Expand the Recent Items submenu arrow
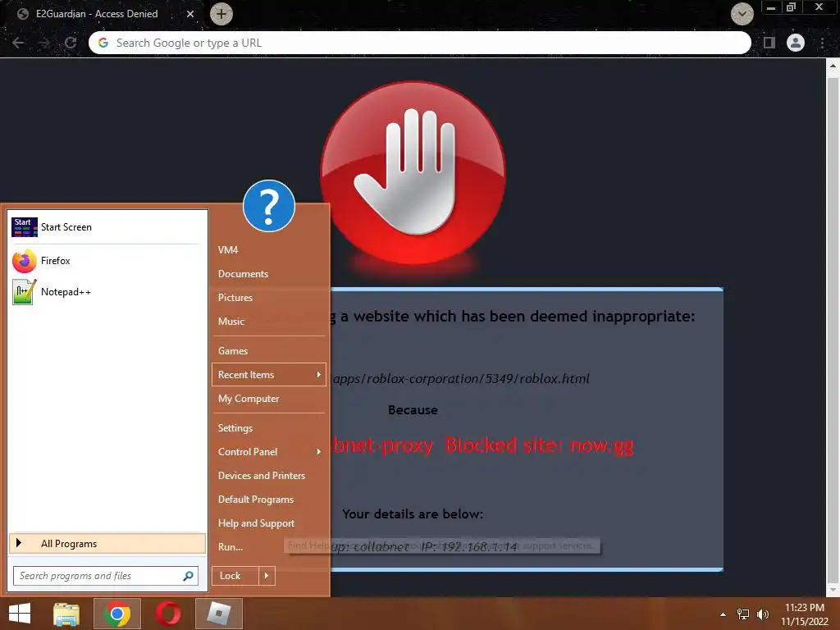The image size is (840, 630). (319, 374)
